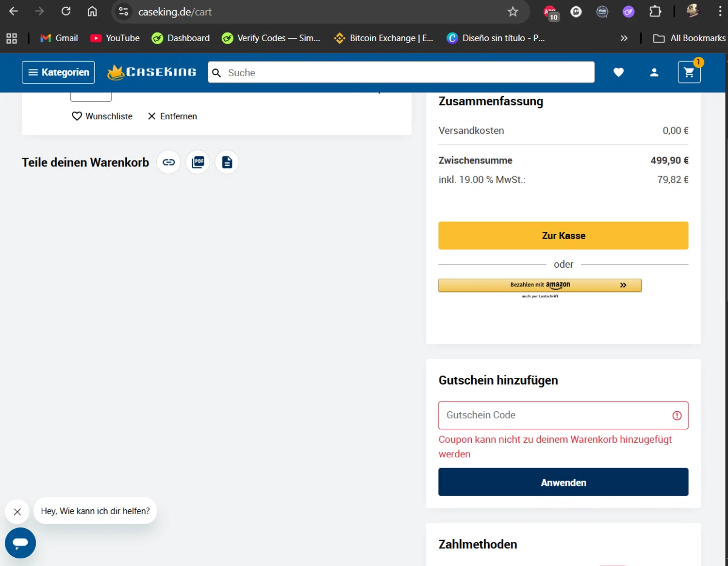
Task: Click the coupon error warning icon
Action: (x=677, y=416)
